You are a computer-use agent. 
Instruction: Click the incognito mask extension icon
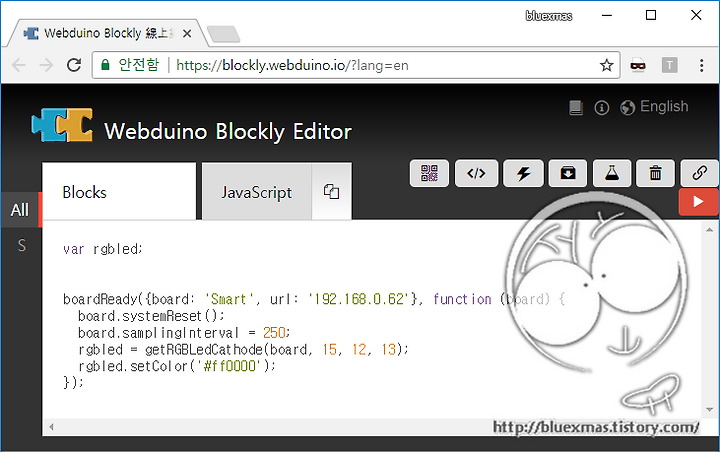[x=638, y=65]
